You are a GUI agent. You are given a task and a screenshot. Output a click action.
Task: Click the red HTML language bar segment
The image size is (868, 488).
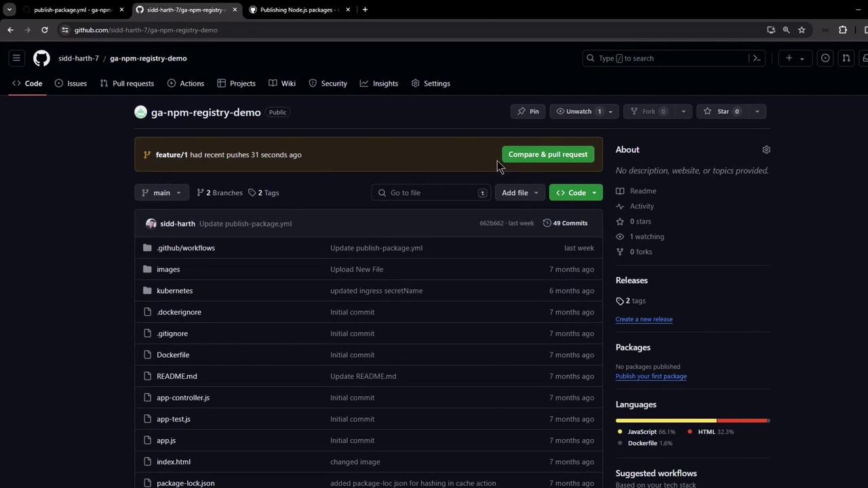742,421
